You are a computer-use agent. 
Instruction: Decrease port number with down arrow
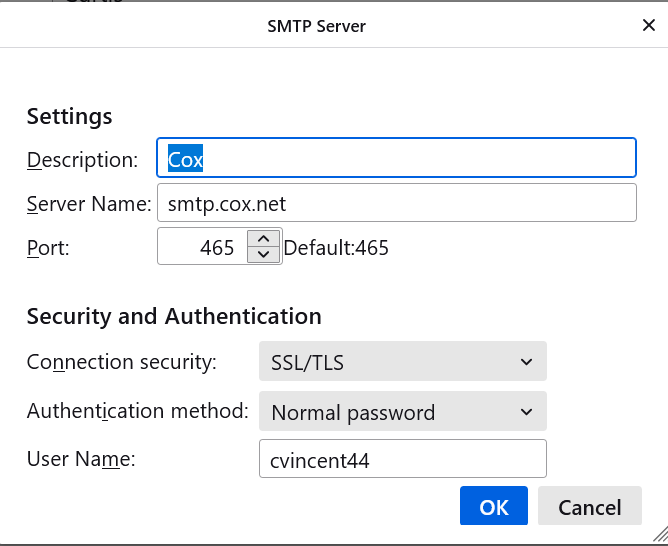coord(263,255)
